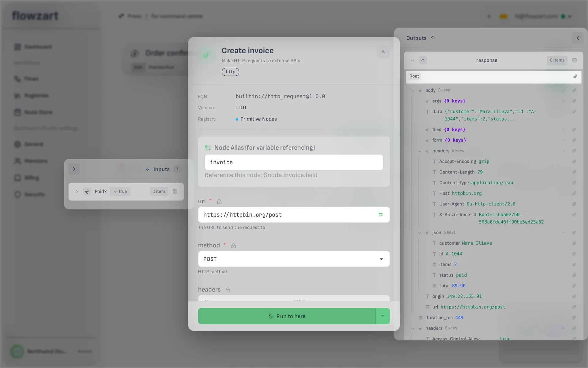
Task: Copy the Content-Type header value
Action: pyautogui.click(x=574, y=183)
